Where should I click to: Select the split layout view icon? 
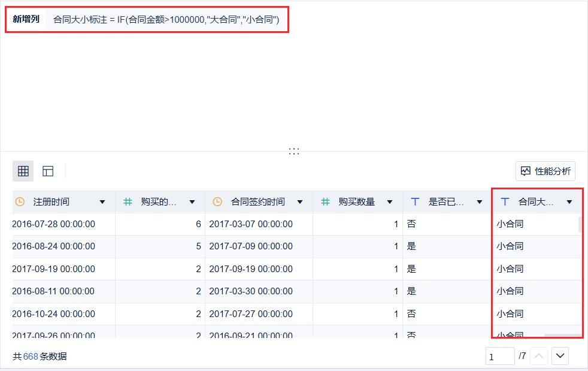[47, 171]
